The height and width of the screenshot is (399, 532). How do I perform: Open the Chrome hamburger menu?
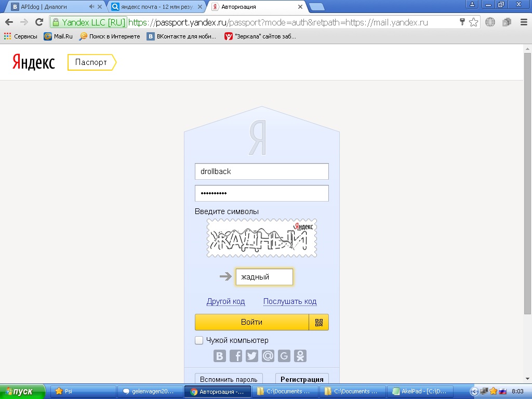524,22
